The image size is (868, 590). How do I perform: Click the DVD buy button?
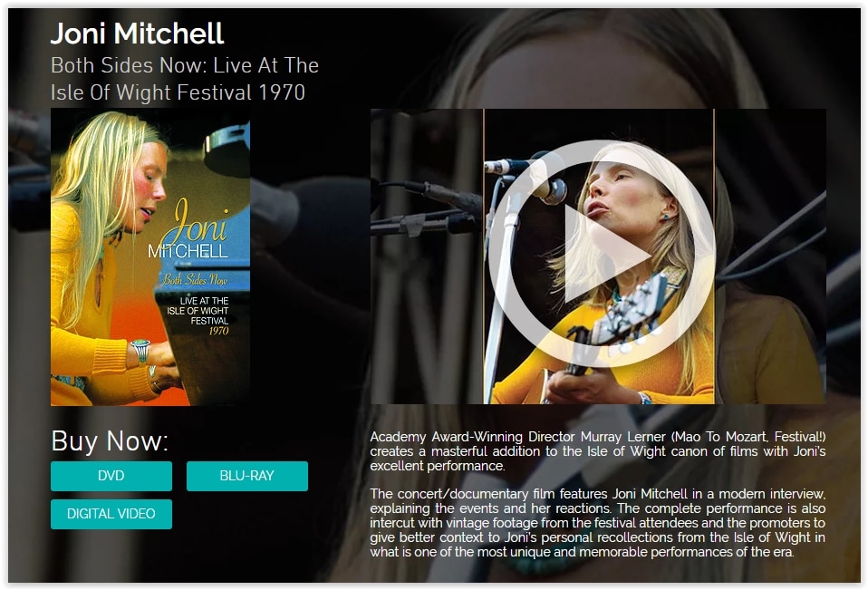pyautogui.click(x=111, y=476)
